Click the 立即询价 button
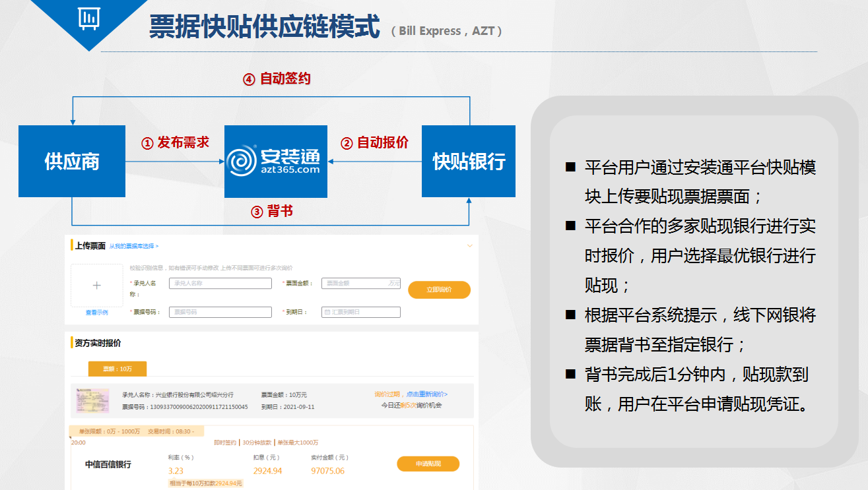Screen dimensions: 868x490 pyautogui.click(x=439, y=290)
